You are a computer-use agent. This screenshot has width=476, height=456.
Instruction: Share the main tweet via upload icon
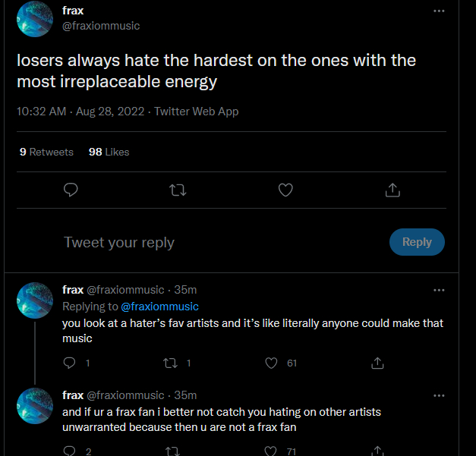point(392,190)
